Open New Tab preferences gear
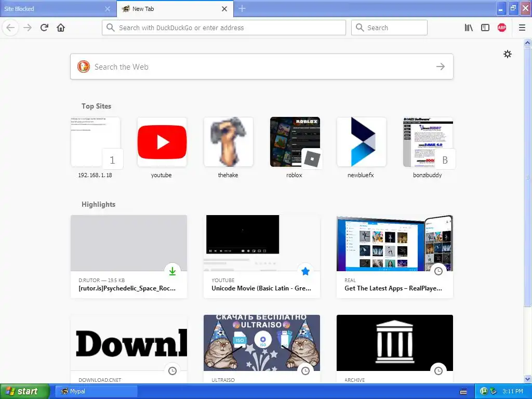 507,54
